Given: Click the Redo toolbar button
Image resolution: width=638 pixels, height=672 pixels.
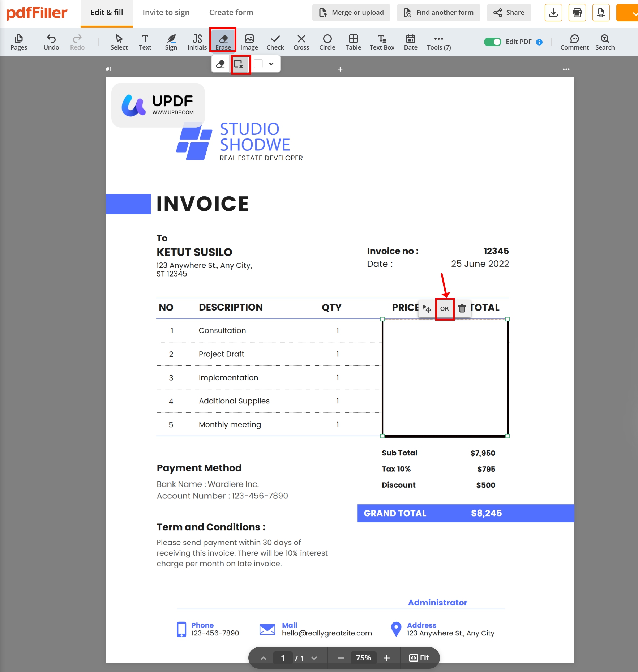Looking at the screenshot, I should tap(77, 42).
